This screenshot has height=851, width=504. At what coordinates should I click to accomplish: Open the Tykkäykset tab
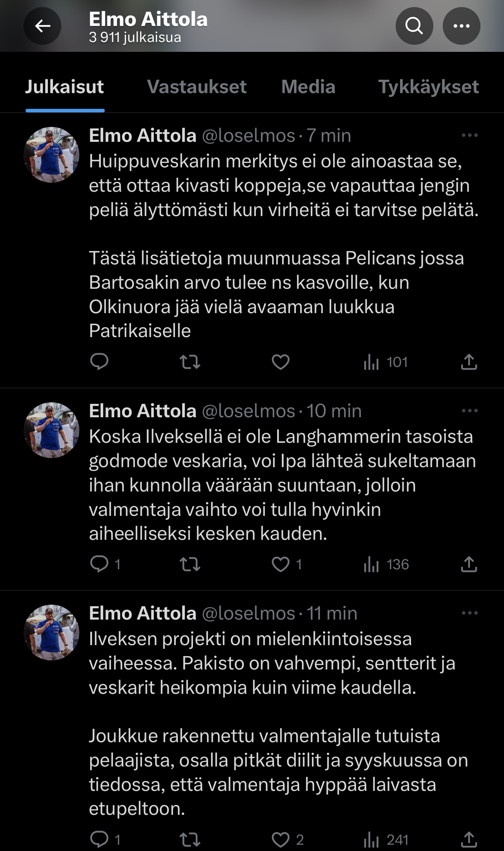click(428, 87)
